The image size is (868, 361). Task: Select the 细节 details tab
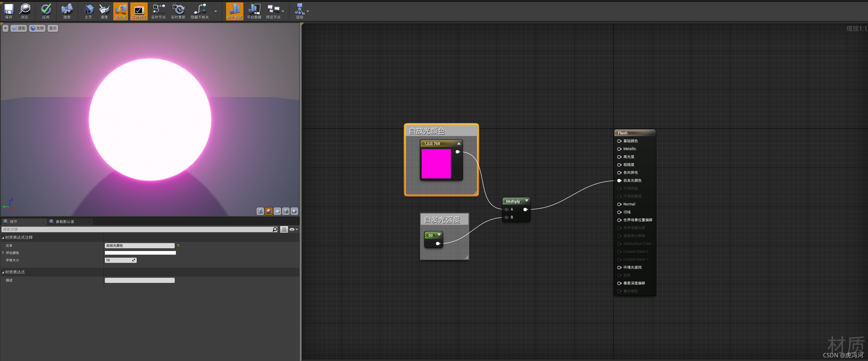click(x=13, y=222)
